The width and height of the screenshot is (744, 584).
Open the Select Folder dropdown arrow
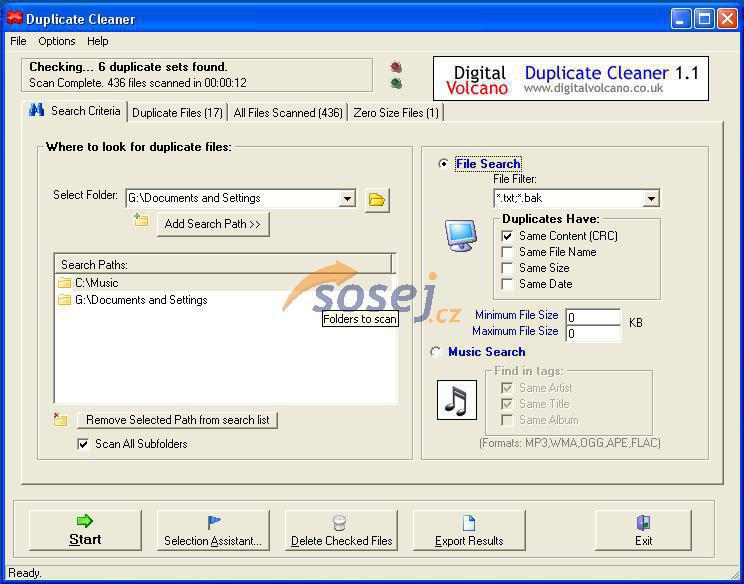(347, 198)
